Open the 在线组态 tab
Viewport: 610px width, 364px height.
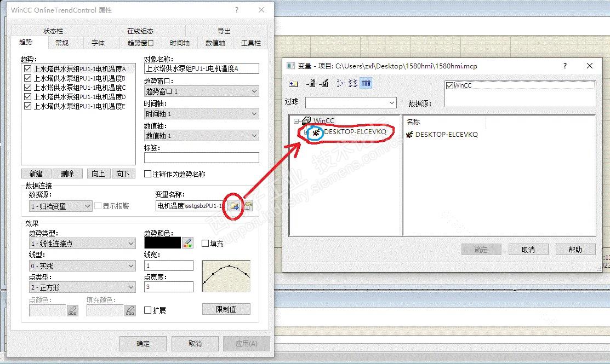click(140, 31)
